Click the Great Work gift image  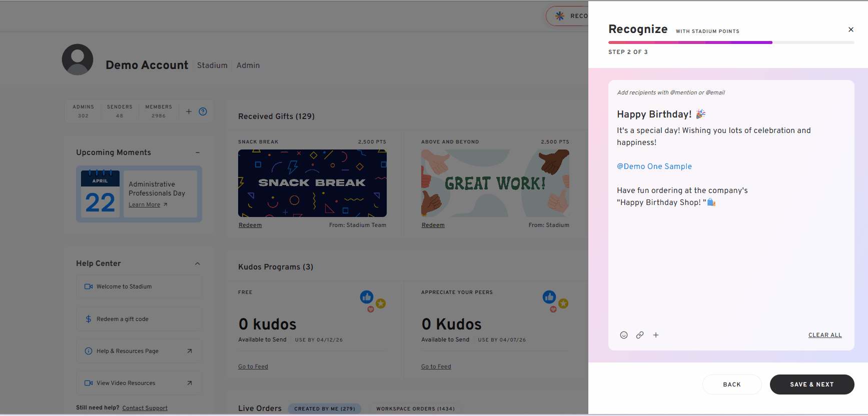click(495, 183)
